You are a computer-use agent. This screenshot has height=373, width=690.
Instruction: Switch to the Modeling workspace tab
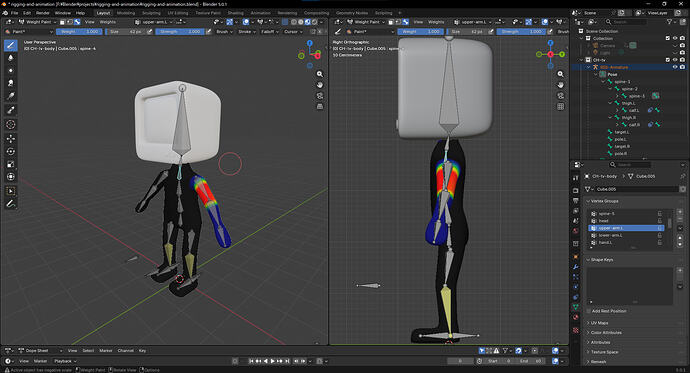pos(126,13)
